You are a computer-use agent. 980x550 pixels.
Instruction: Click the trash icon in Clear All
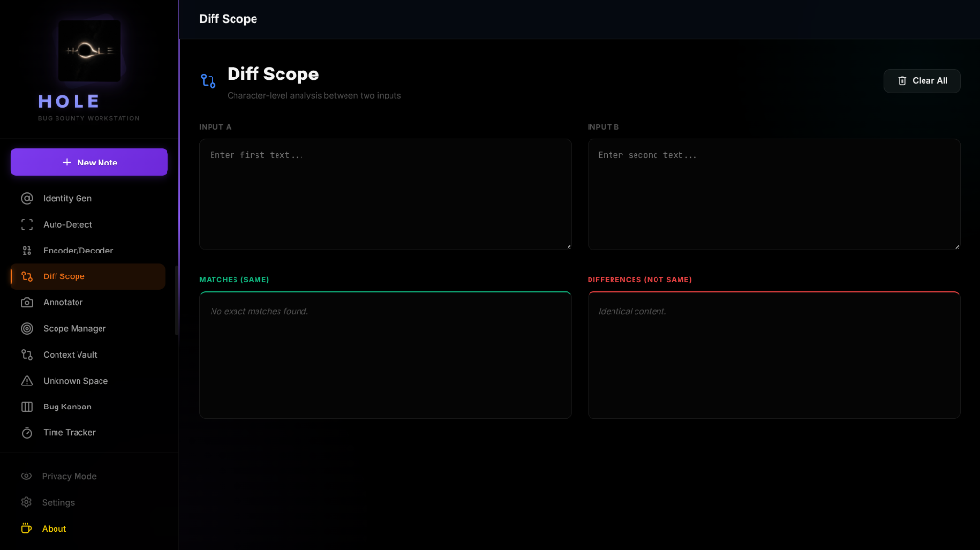[902, 80]
